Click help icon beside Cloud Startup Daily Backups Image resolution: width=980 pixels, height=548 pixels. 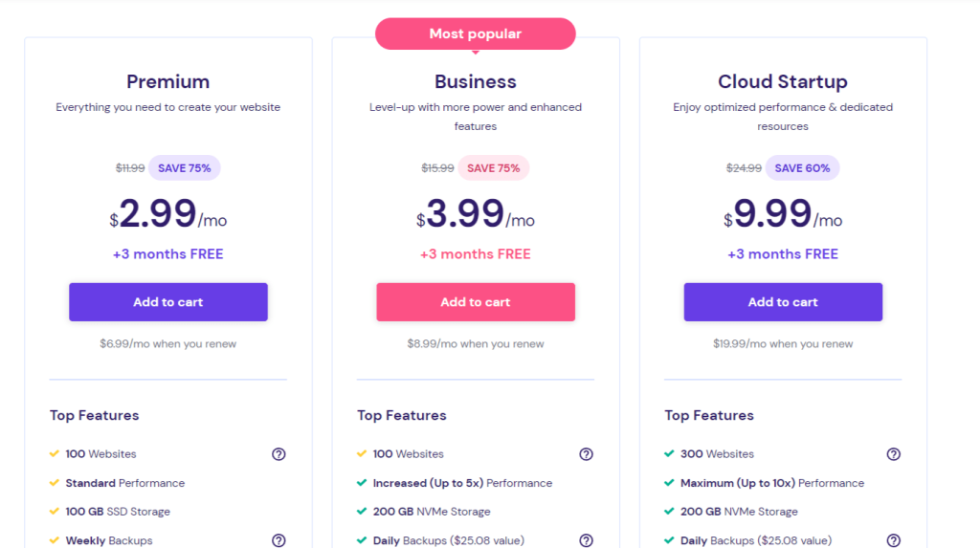(894, 540)
